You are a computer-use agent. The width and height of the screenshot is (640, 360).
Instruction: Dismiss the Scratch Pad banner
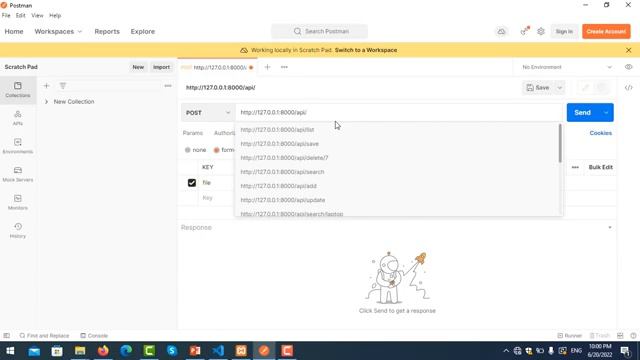tap(629, 50)
